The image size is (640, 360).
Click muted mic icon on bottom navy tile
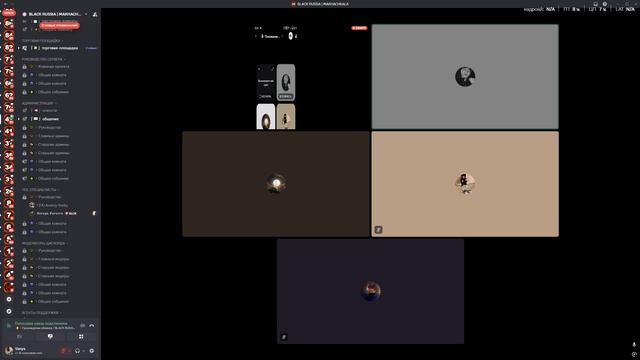(x=284, y=337)
